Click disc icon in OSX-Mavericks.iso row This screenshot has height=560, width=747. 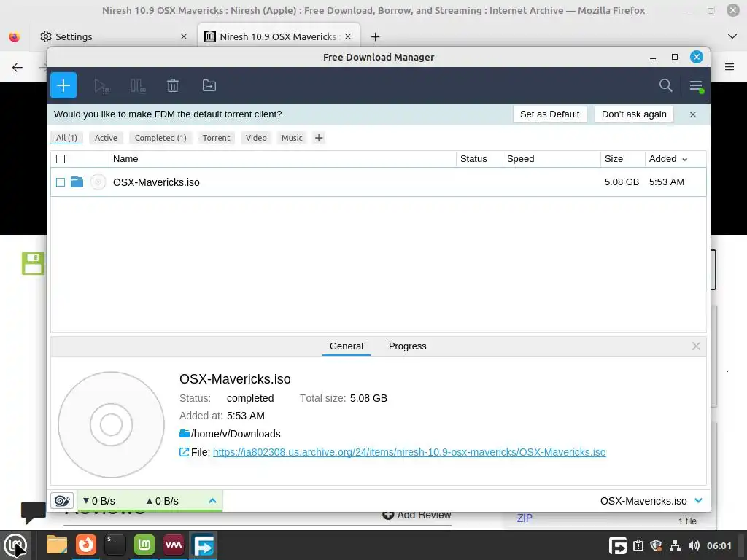pos(98,182)
